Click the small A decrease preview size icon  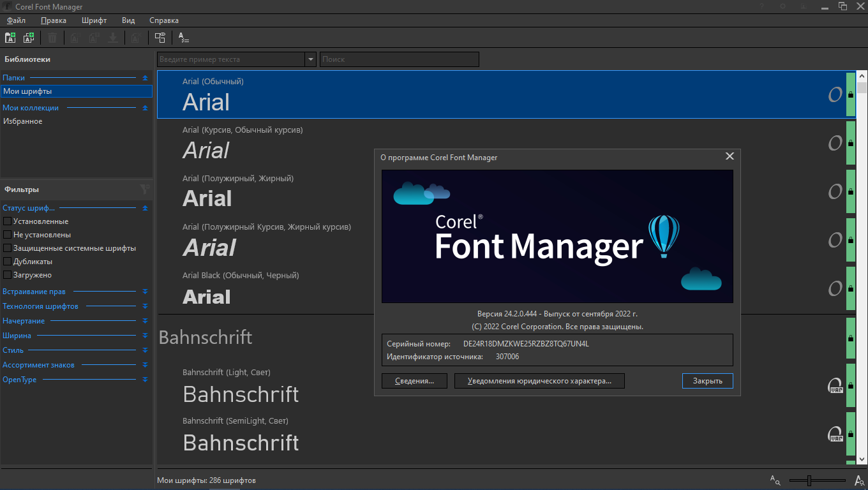[775, 480]
